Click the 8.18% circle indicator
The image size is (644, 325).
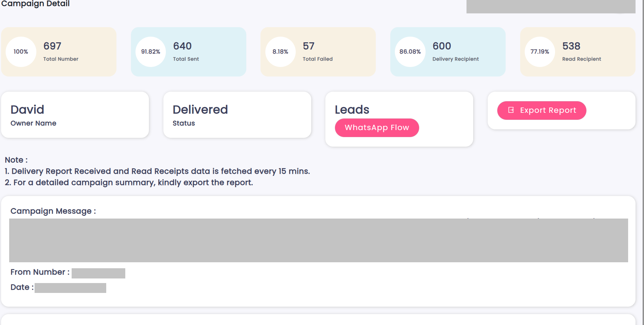click(281, 52)
